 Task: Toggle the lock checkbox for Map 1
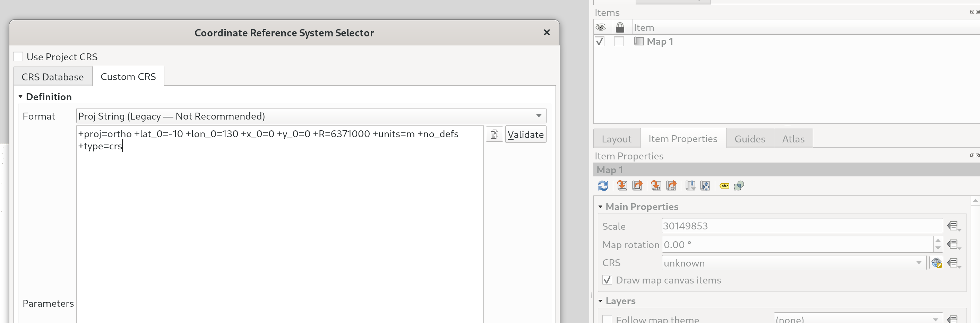[619, 42]
